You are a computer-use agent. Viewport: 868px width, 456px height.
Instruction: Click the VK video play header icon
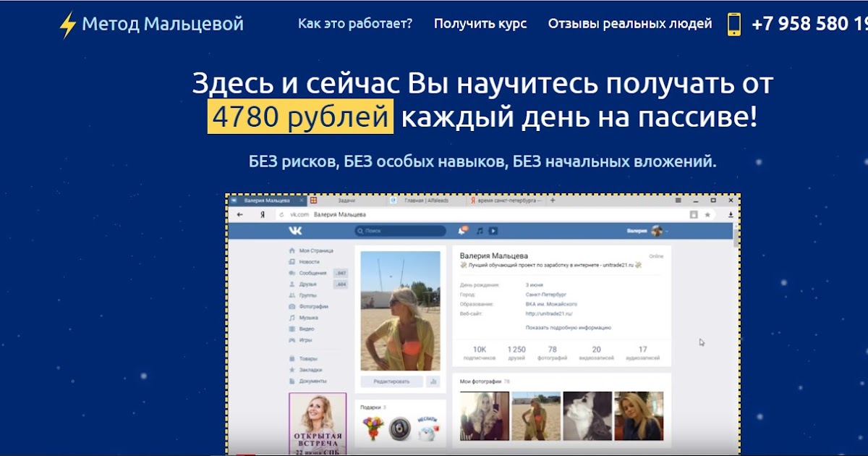[x=493, y=231]
